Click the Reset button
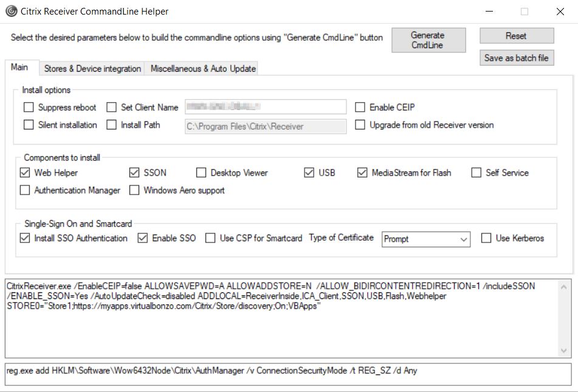The image size is (578, 392). [517, 36]
